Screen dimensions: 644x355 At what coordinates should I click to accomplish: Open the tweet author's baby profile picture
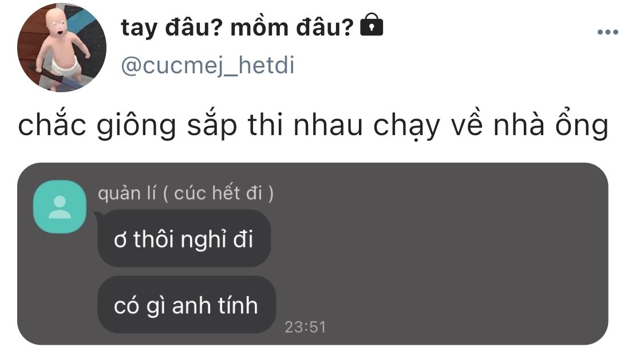pyautogui.click(x=61, y=48)
